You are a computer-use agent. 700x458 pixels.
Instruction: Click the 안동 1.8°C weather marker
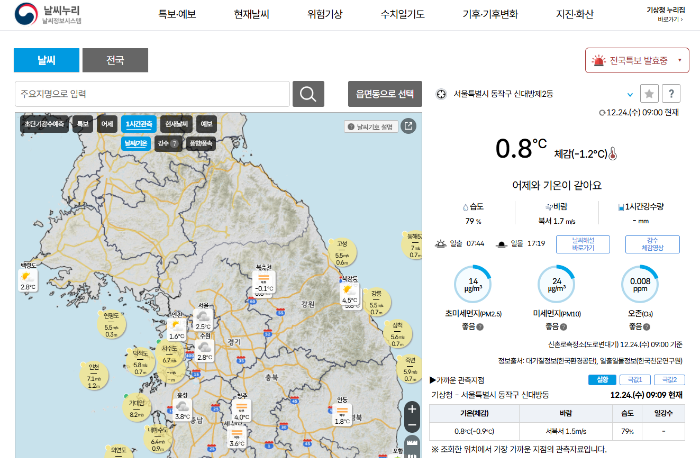pos(342,415)
